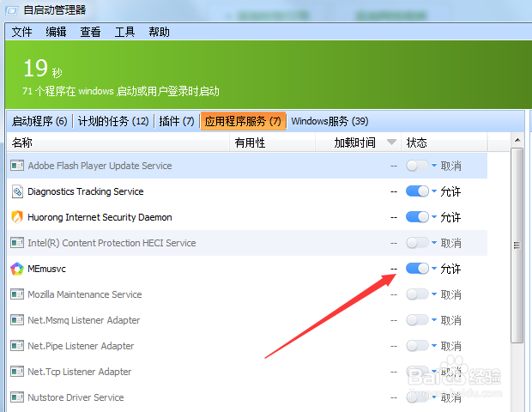Enable Intel(R) Content Protection HECI Service toggle

pos(417,243)
